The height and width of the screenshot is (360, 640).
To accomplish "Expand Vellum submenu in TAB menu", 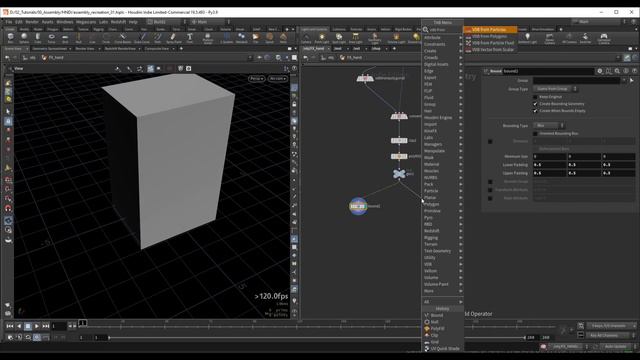I will [442, 271].
